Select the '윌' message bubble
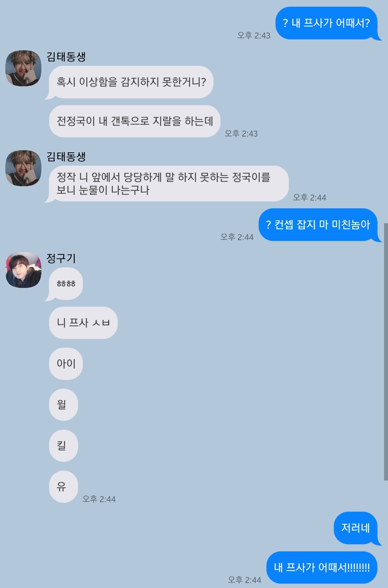Screen dimensions: 388x588 click(64, 405)
